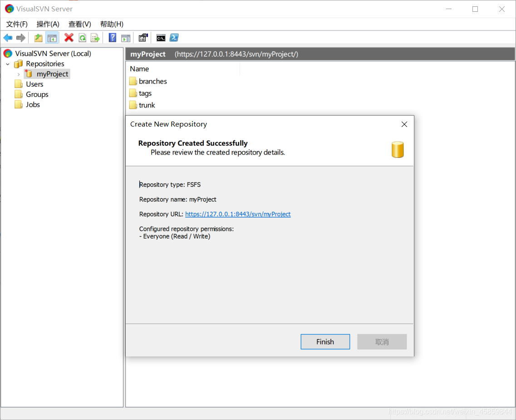Image resolution: width=516 pixels, height=420 pixels.
Task: Click the 'Repository type: FSFS' text
Action: 170,185
